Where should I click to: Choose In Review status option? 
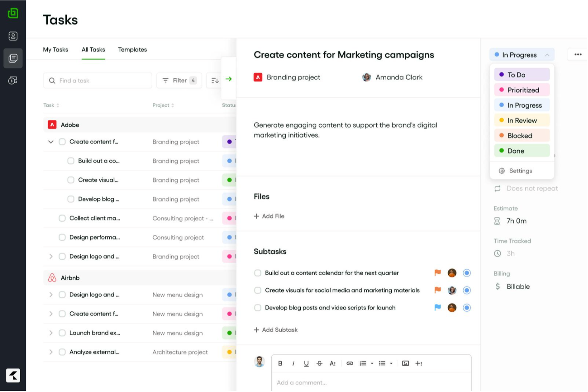click(522, 120)
